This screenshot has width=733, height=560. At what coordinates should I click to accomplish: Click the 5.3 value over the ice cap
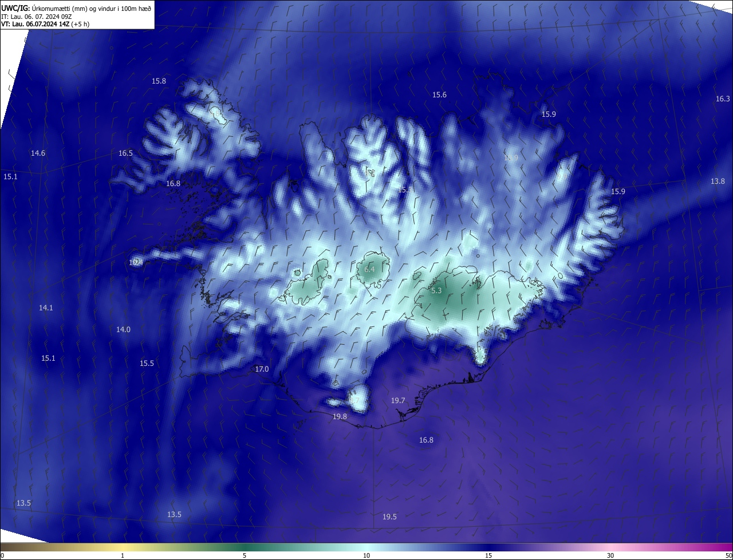tap(436, 291)
